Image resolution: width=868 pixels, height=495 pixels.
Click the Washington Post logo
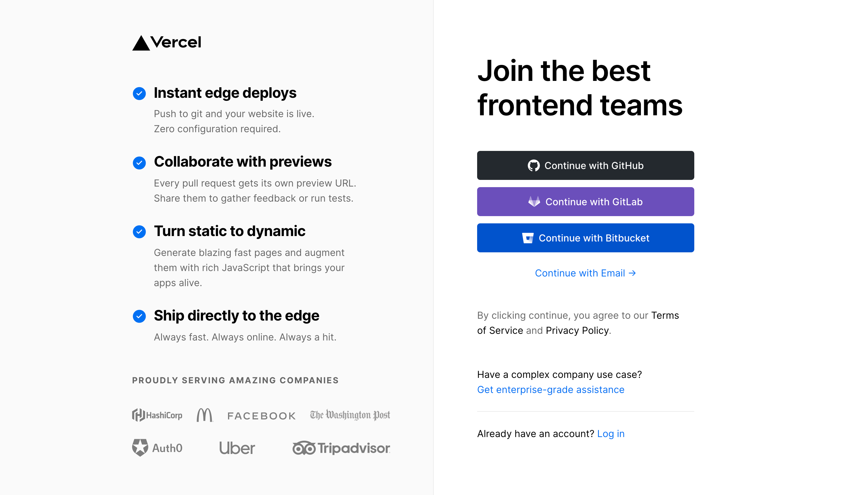click(350, 415)
